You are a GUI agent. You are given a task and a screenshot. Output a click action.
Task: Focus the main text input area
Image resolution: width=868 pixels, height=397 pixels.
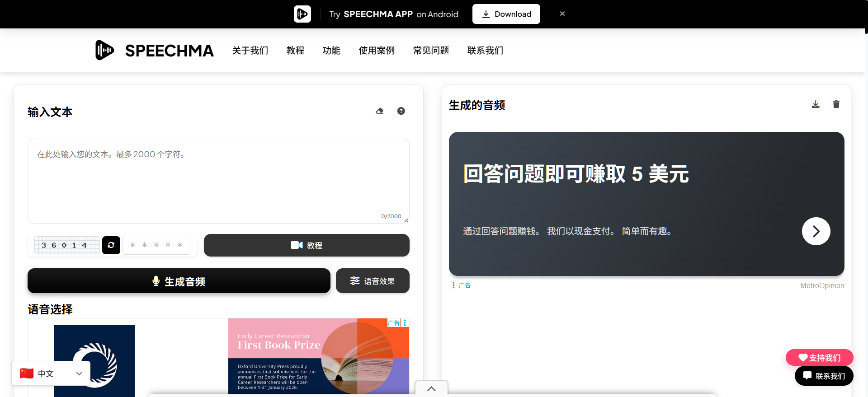[218, 181]
